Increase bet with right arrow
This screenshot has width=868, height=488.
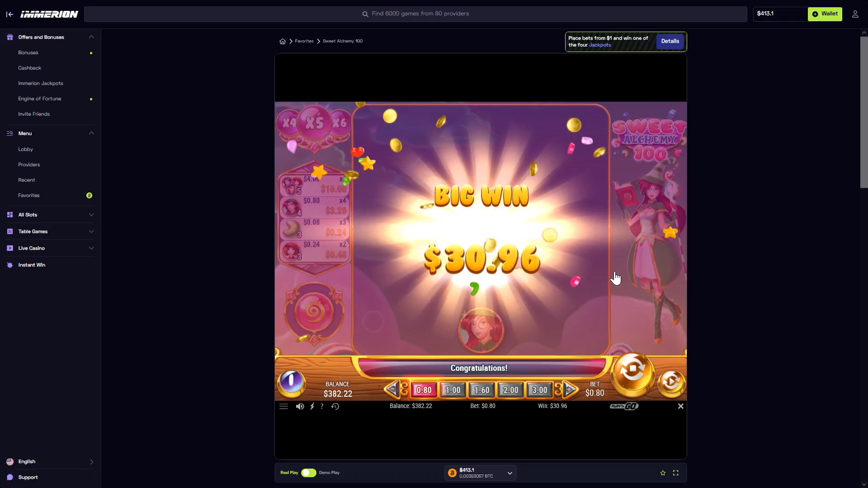(x=570, y=389)
